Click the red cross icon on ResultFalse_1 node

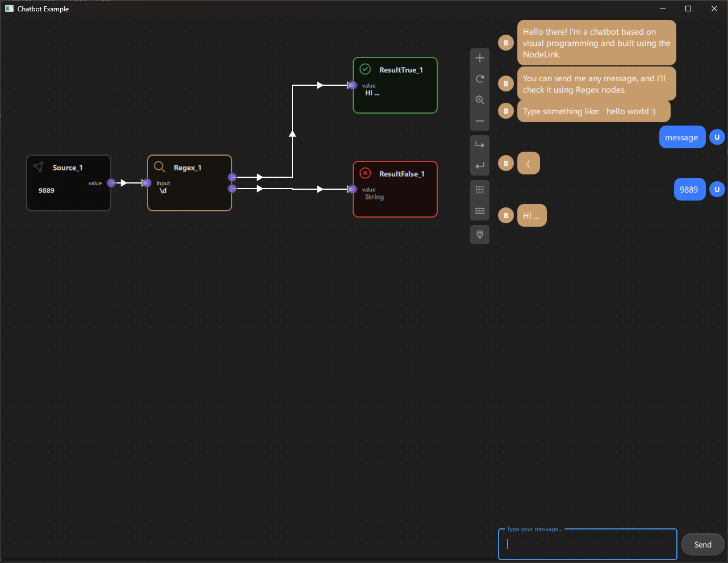pyautogui.click(x=365, y=173)
